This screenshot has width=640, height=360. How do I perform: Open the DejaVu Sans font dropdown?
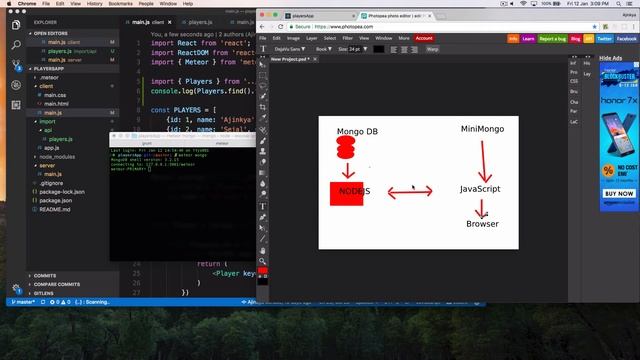[x=290, y=49]
